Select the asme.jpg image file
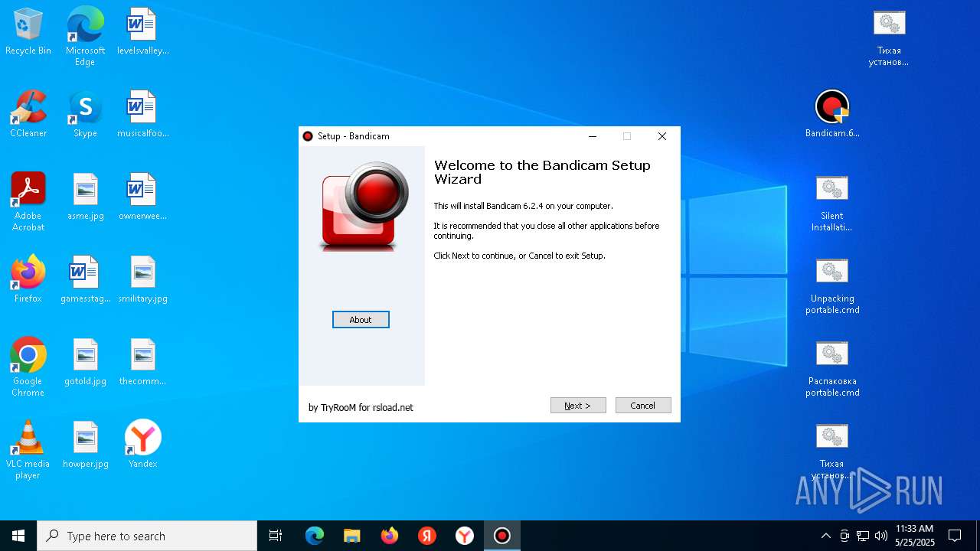Image resolution: width=980 pixels, height=551 pixels. point(85,197)
